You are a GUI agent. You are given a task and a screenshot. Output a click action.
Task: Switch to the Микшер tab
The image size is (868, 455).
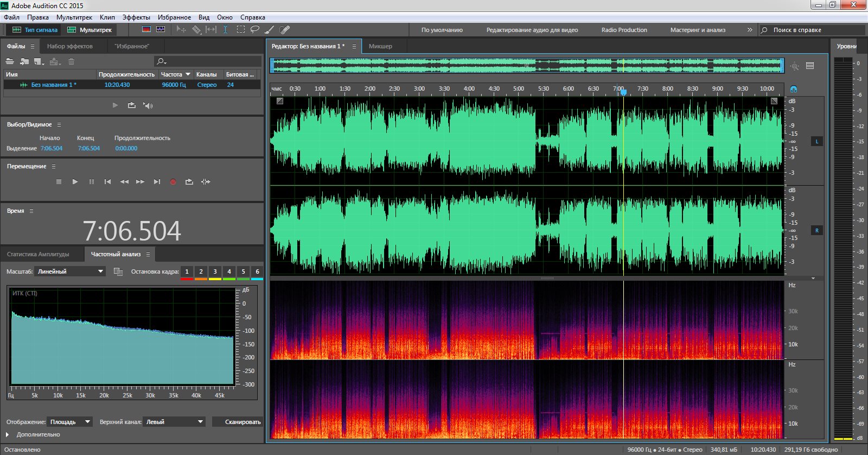pyautogui.click(x=380, y=46)
